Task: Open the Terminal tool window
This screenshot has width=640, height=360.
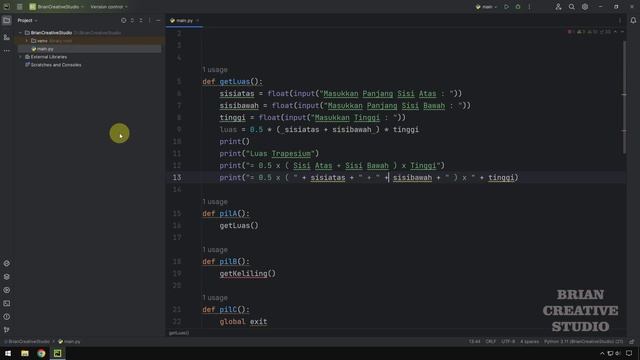Action: [x=7, y=303]
